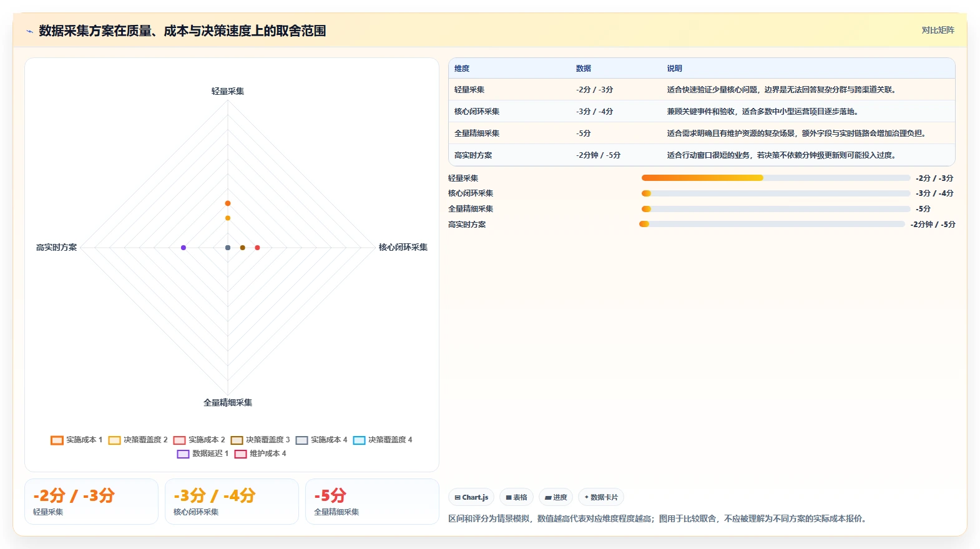Click the 高实时方案 radar axis label

coord(57,248)
